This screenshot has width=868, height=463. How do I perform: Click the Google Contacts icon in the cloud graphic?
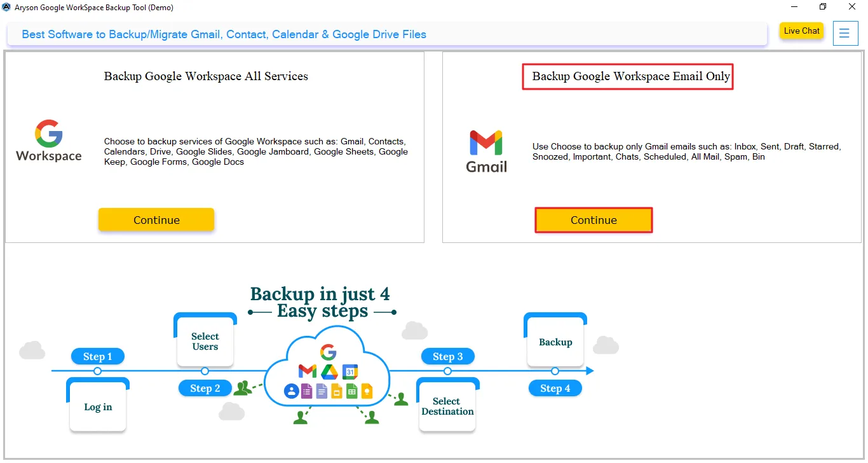pos(291,390)
